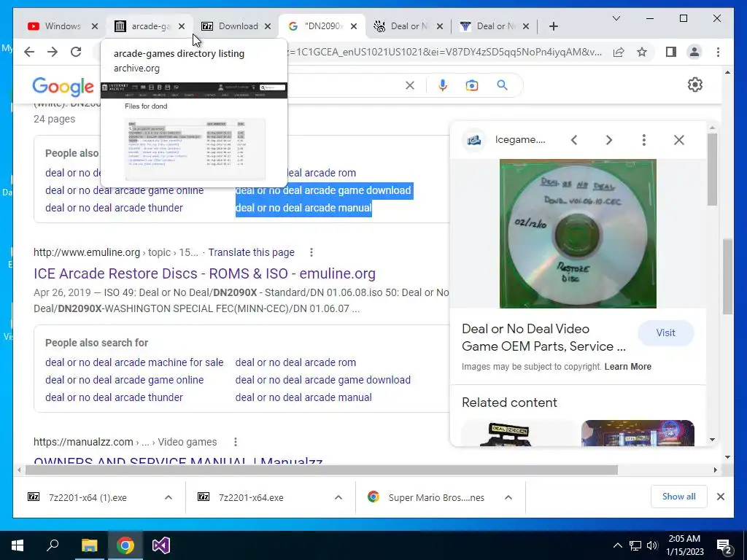This screenshot has width=747, height=560.
Task: Go back to the previous page
Action: tap(29, 52)
